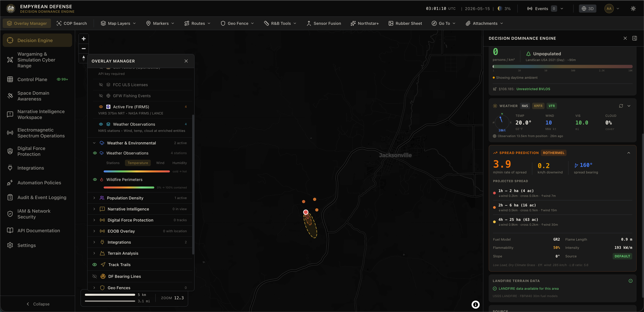Open Electromagnetic Spectrum Operations icon

[10, 133]
